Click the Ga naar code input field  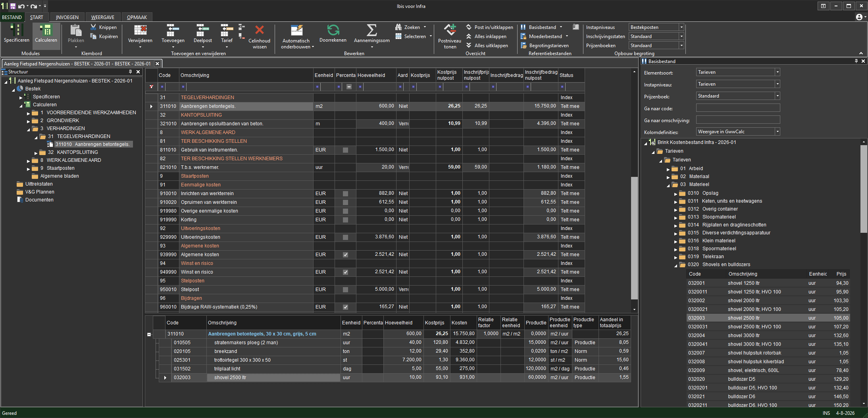click(x=738, y=108)
